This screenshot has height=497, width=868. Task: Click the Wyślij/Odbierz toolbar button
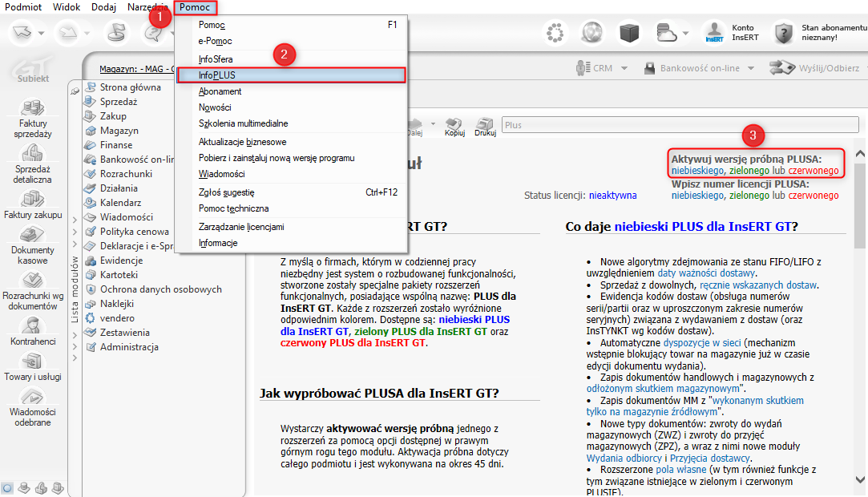click(x=814, y=68)
